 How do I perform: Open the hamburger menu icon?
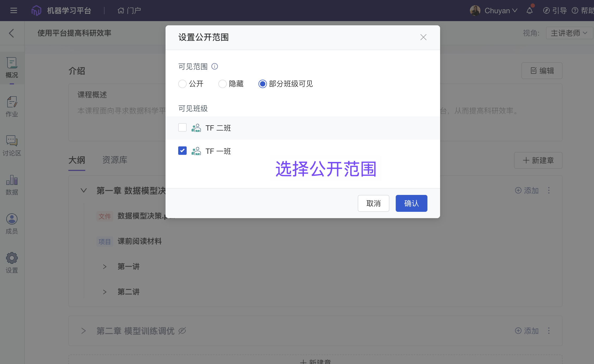tap(14, 11)
